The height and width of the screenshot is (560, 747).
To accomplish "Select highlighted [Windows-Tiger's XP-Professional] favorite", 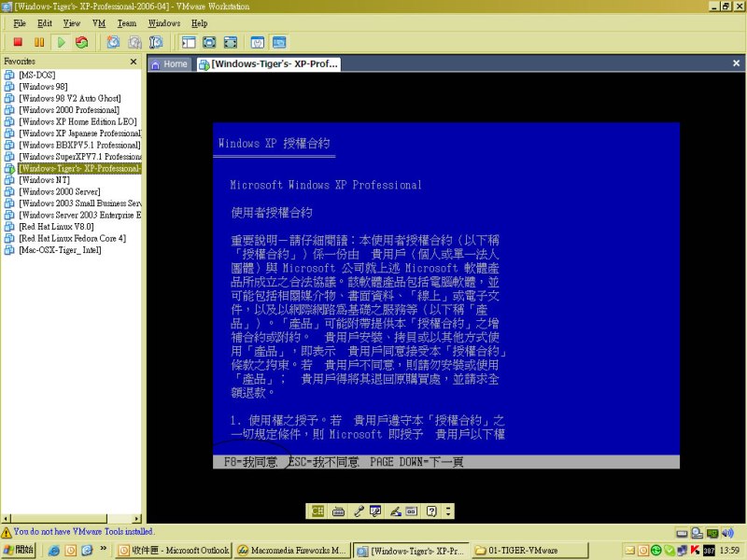I will pyautogui.click(x=73, y=168).
